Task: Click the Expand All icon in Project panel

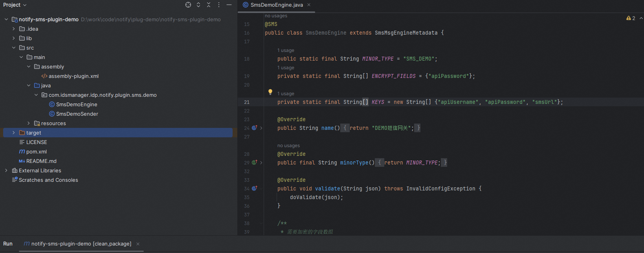Action: coord(198,5)
